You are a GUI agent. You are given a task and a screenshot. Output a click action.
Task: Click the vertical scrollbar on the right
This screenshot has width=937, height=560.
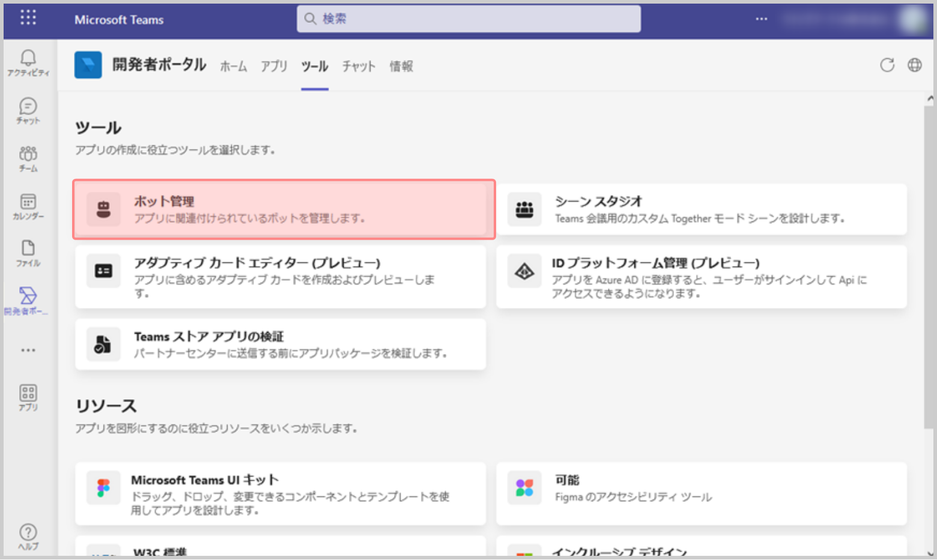pyautogui.click(x=929, y=264)
